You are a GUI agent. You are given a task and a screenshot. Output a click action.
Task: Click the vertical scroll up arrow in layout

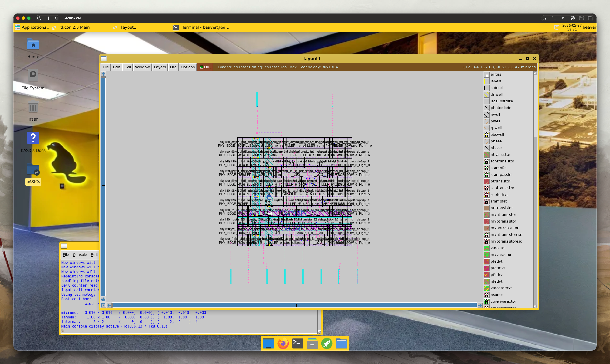pos(103,74)
